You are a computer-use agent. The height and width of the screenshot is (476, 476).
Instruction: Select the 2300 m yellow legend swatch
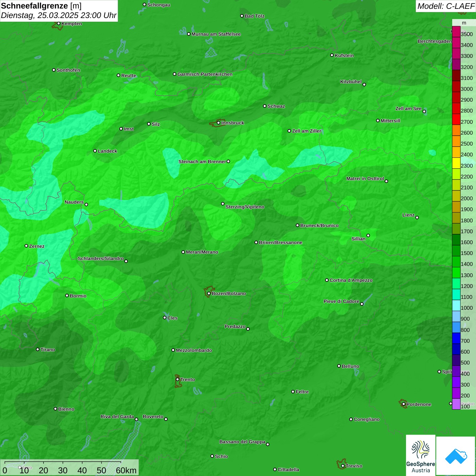(456, 163)
